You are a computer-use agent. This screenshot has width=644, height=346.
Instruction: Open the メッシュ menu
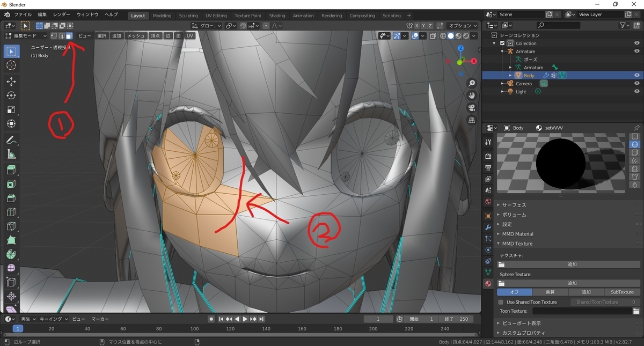[136, 35]
